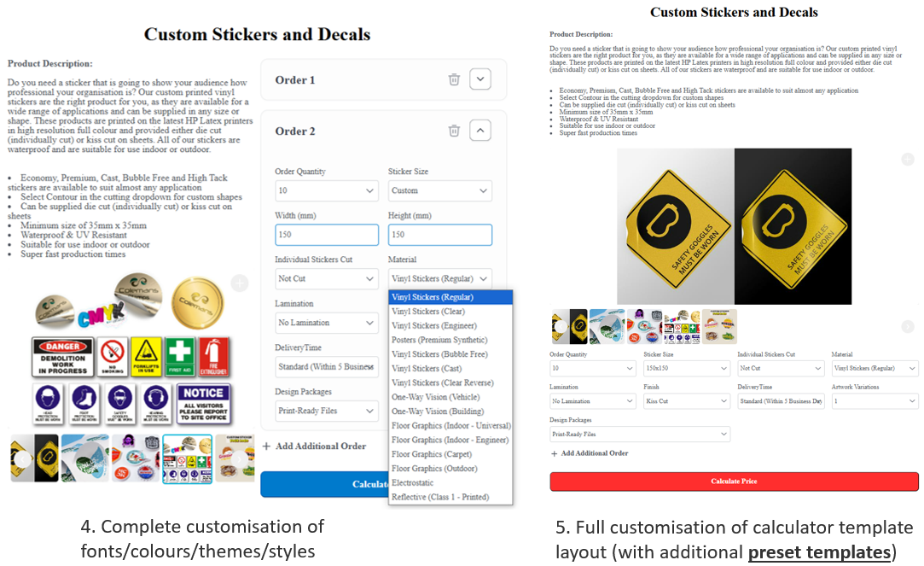Screen dimensions: 924x566
Task: Collapse Order 2 with the up chevron
Action: [480, 131]
